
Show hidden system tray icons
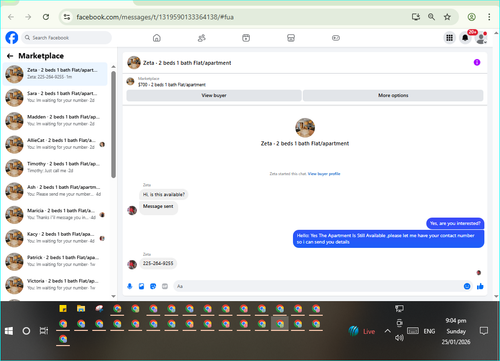coord(387,331)
